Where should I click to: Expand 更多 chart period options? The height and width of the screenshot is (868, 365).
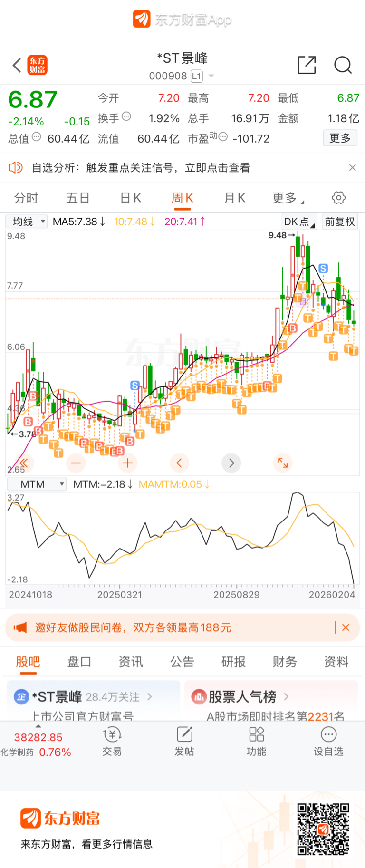click(x=288, y=198)
